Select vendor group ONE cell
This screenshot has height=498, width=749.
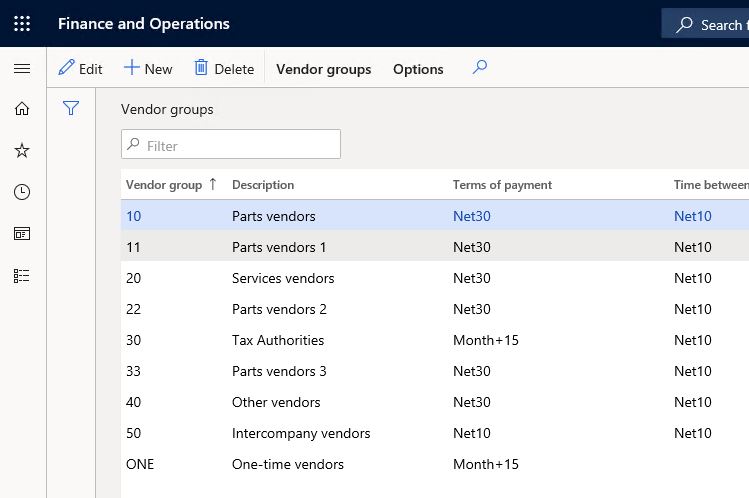coord(139,465)
